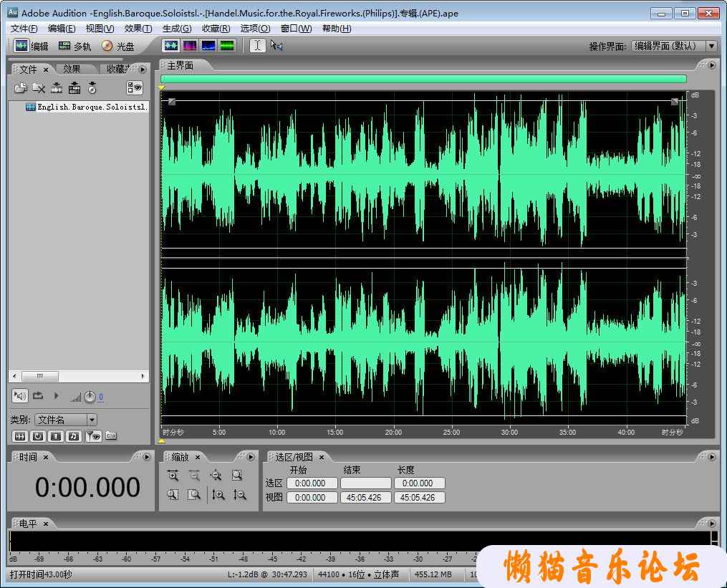Open the 选项(O) menu

255,29
